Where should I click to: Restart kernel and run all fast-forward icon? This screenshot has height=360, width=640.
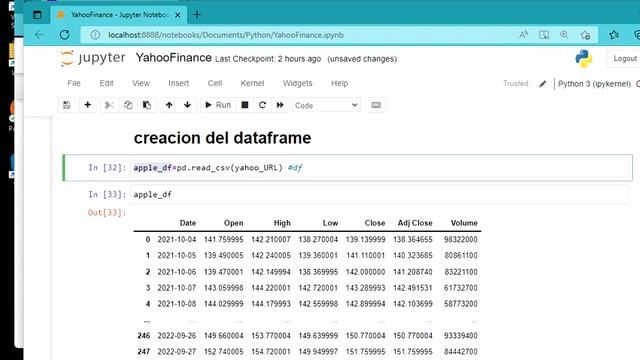click(x=280, y=105)
